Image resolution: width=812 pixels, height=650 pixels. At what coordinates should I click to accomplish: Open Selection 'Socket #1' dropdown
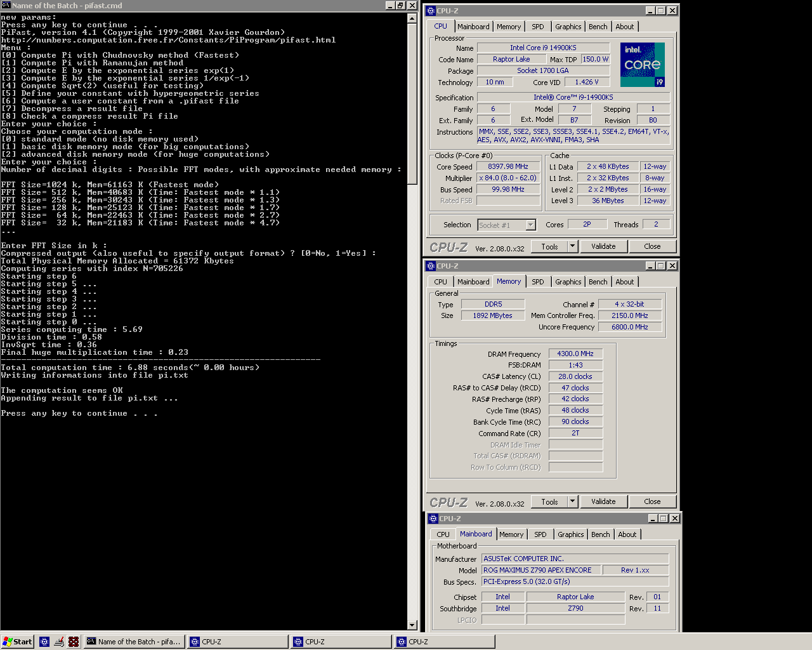pos(531,225)
